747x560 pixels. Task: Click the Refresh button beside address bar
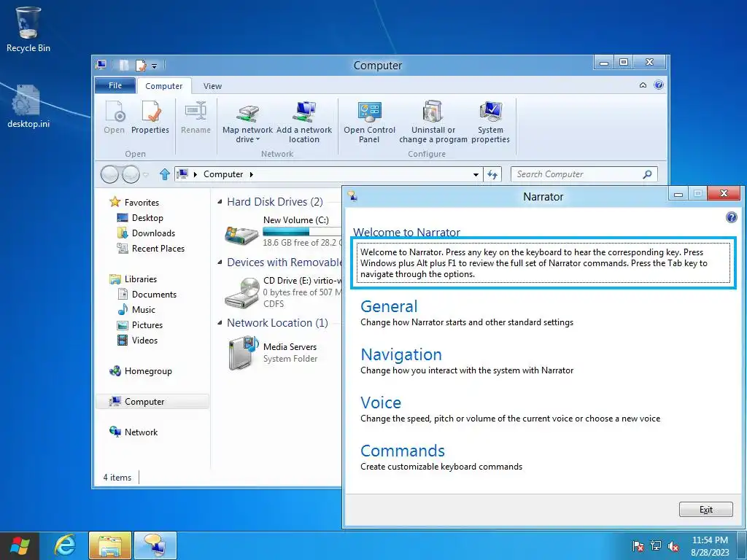(492, 174)
